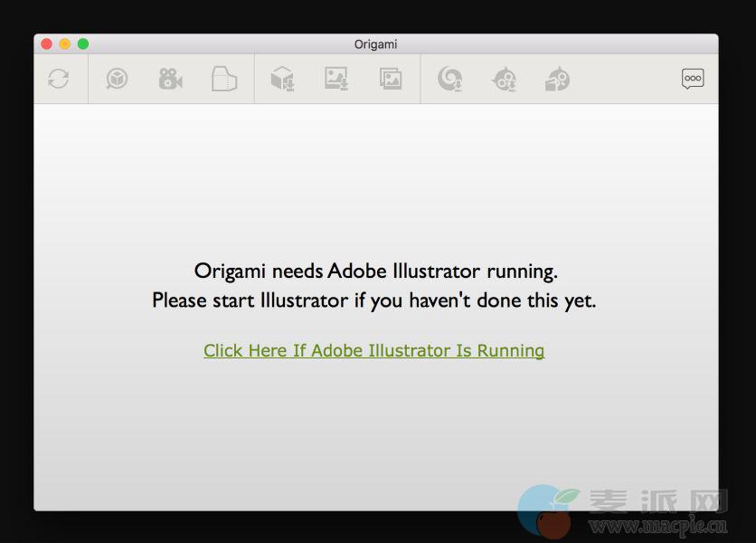Click the 'Please start Illustrator' text line

[x=373, y=300]
